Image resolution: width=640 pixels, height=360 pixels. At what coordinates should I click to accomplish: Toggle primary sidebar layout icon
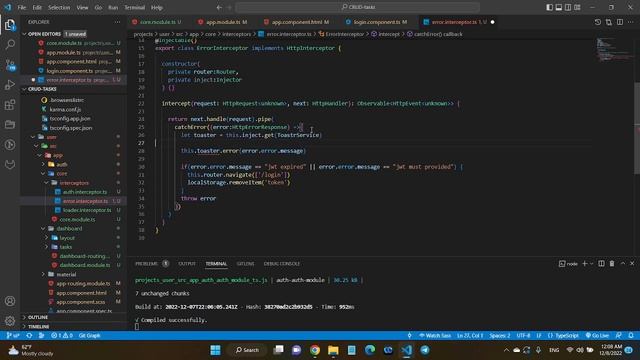(x=549, y=7)
